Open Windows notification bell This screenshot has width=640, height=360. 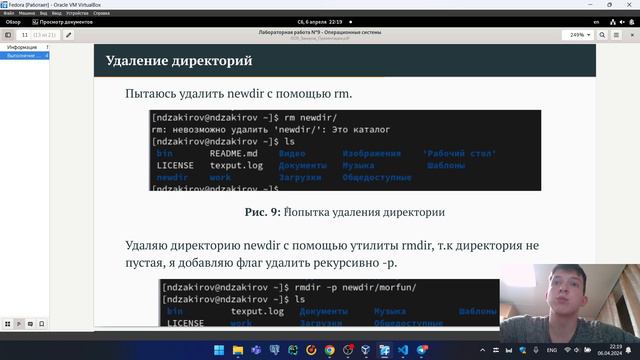point(629,350)
